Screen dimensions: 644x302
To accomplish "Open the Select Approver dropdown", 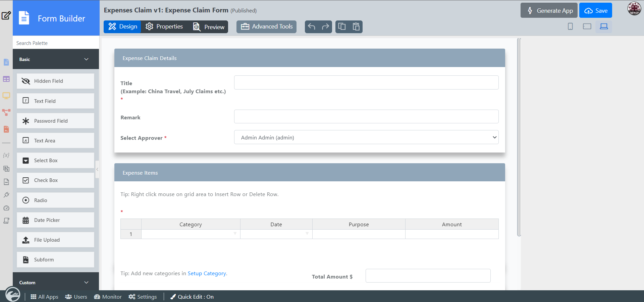I will [366, 137].
